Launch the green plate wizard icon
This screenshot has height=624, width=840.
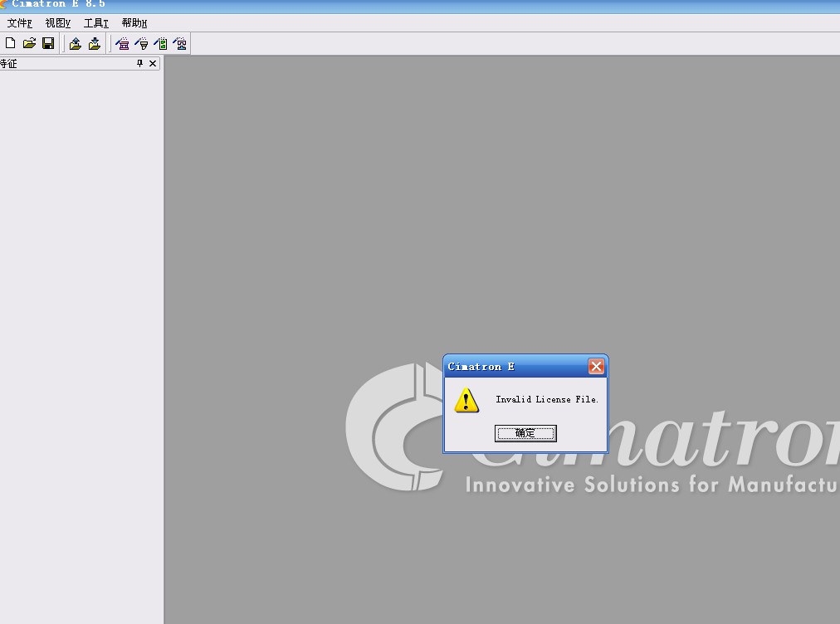coord(161,44)
